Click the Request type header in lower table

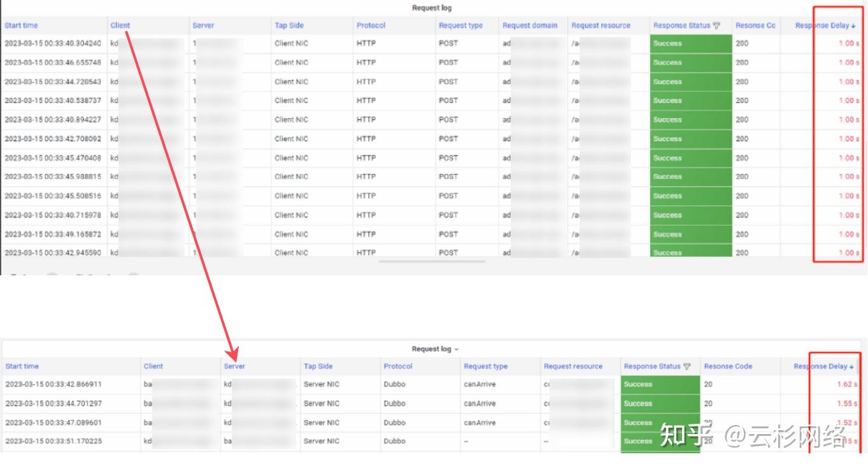[486, 366]
